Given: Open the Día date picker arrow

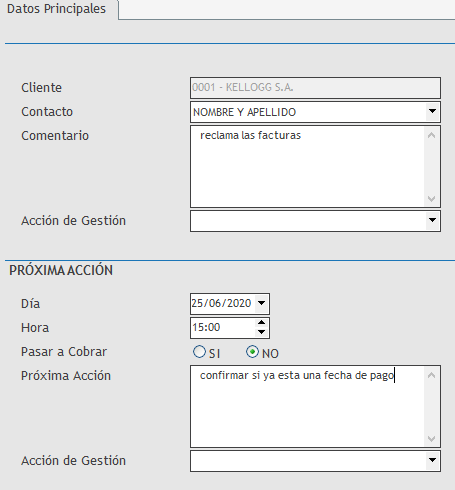Looking at the screenshot, I should [x=262, y=303].
